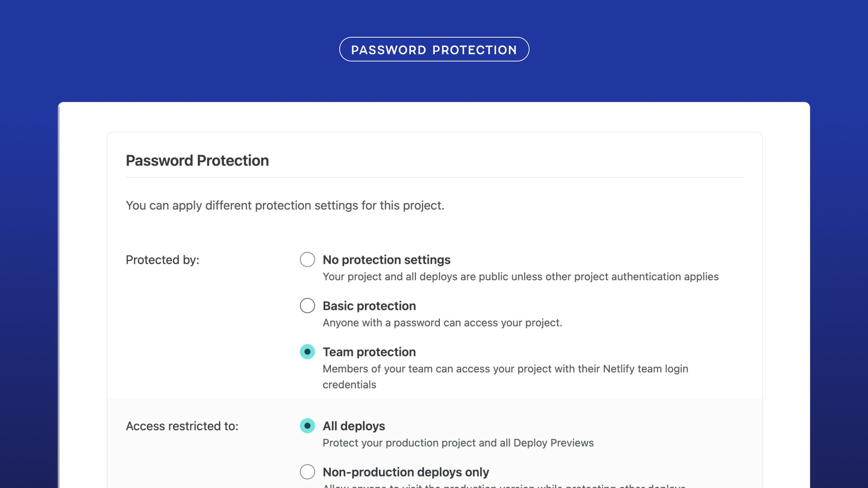
Task: Click the "Protect your production project" description
Action: click(x=458, y=443)
